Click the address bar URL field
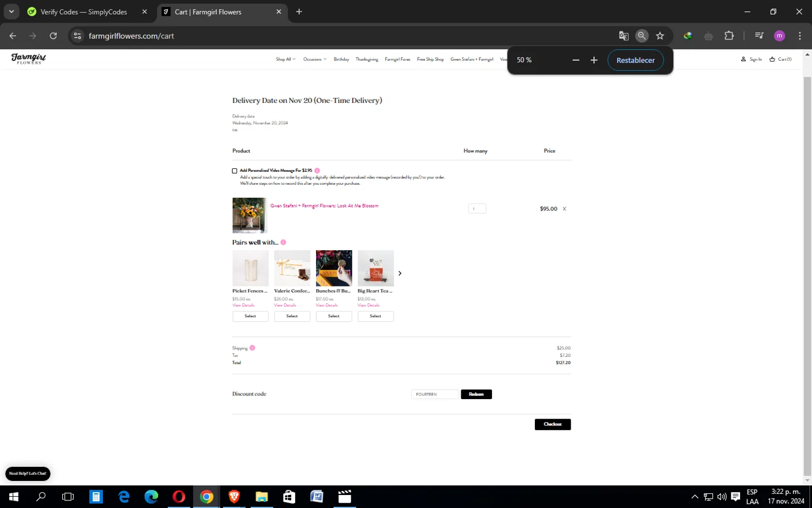Viewport: 812px width, 508px height. 346,36
